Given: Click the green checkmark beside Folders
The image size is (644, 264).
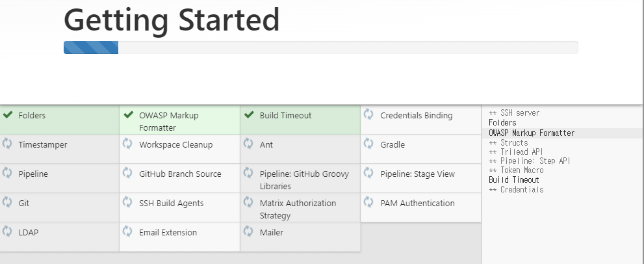Looking at the screenshot, I should click(7, 114).
